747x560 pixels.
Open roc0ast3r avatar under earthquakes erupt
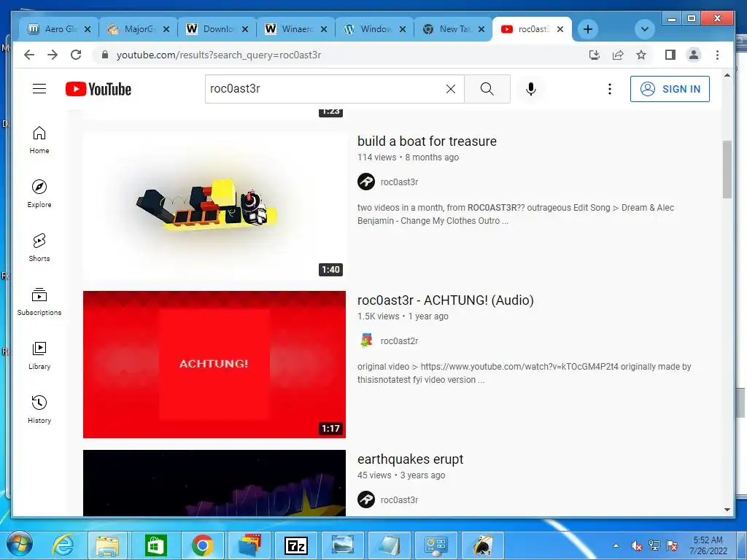click(x=366, y=499)
